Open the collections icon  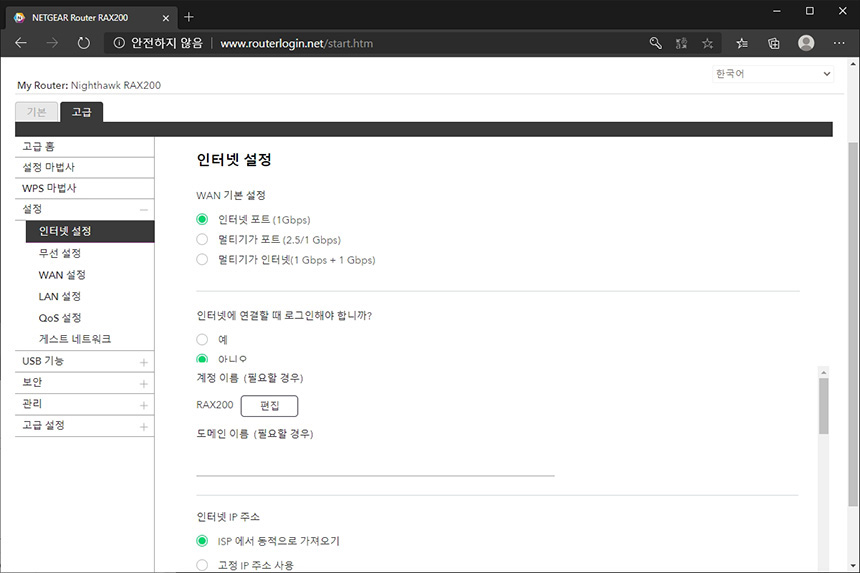coord(773,43)
